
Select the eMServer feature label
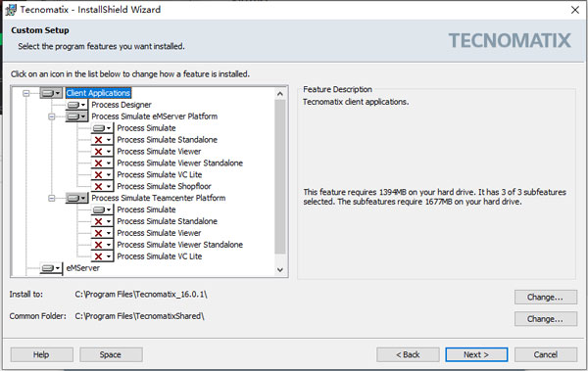pyautogui.click(x=83, y=268)
